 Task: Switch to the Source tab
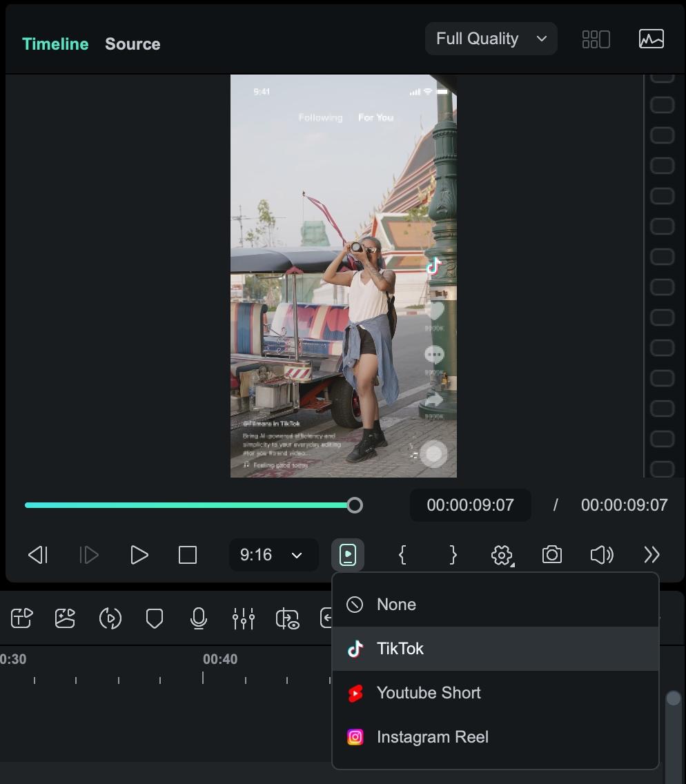pyautogui.click(x=133, y=43)
